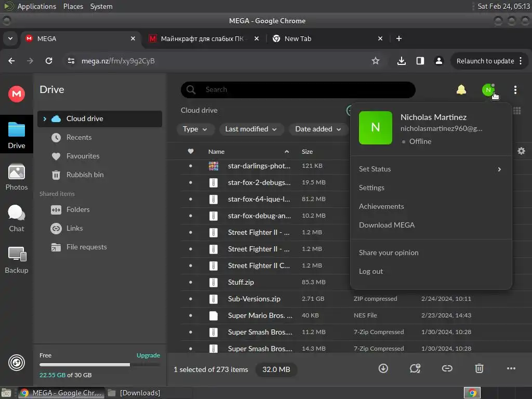Screen dimensions: 532x399
Task: Switch to the Майнкрафт для слабых ПК tab
Action: [x=204, y=38]
